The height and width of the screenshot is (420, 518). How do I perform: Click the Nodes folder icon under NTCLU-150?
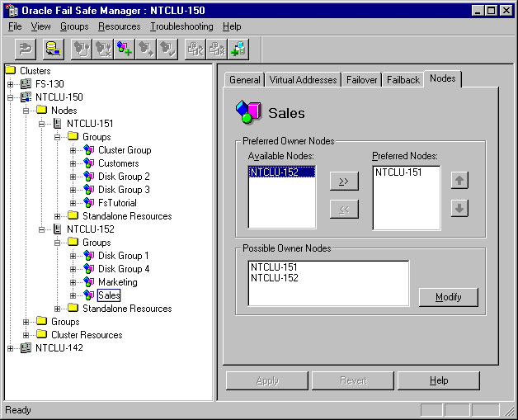click(x=41, y=110)
